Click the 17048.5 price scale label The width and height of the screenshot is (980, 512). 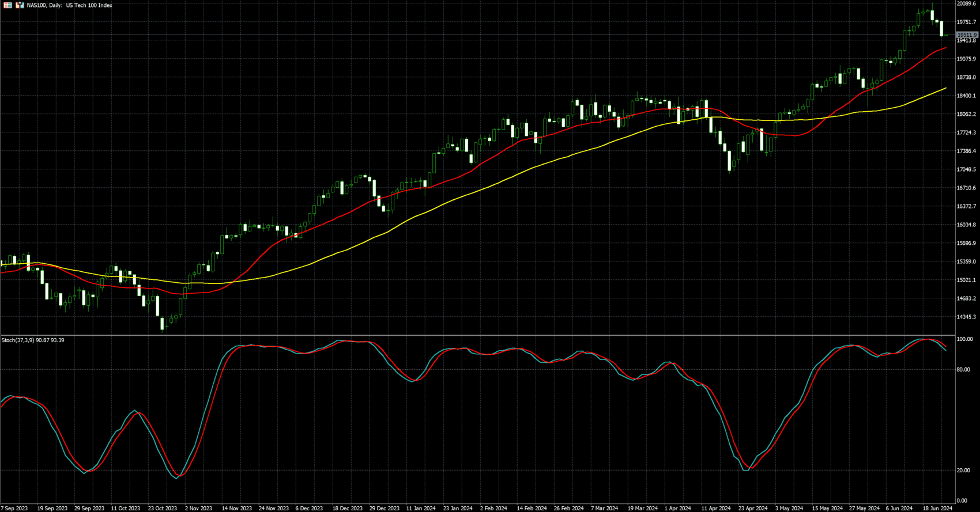(966, 169)
